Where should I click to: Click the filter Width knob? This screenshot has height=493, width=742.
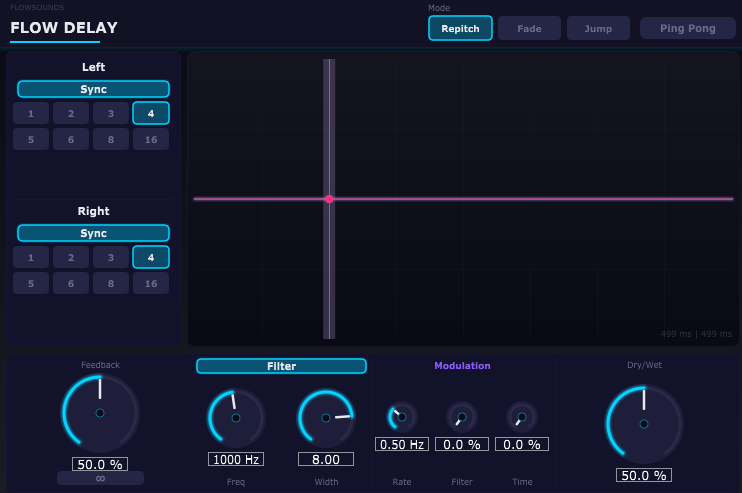tap(326, 418)
